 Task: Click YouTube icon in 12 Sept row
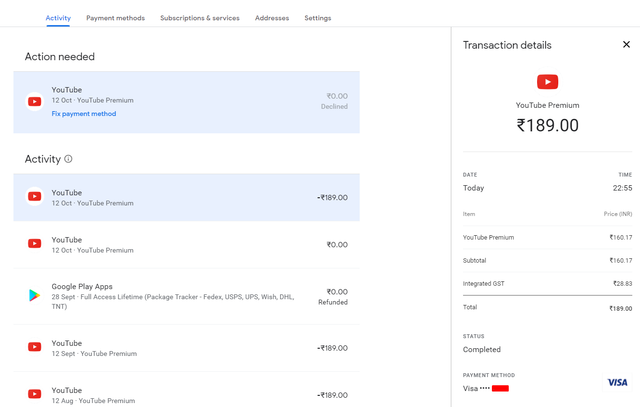point(35,347)
